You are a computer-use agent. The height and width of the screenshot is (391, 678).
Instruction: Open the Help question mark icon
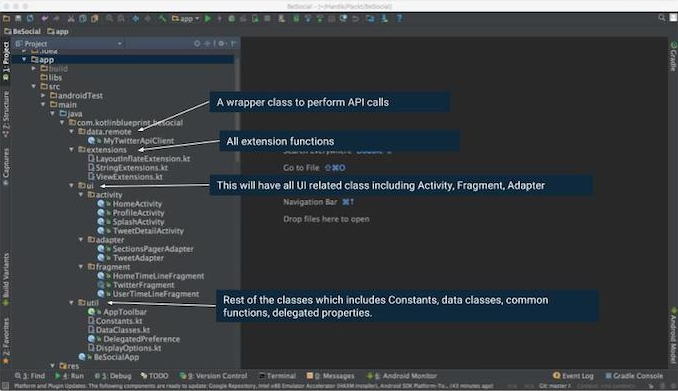point(399,19)
